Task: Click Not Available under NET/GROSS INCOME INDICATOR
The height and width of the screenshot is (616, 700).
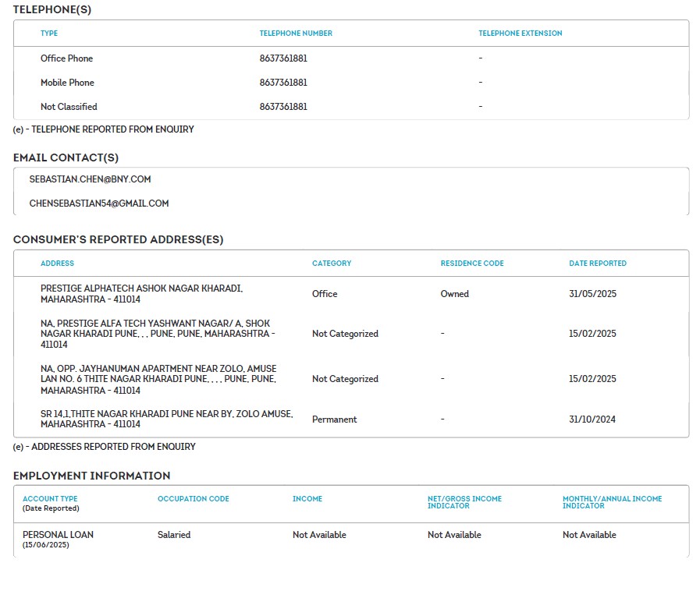Action: (454, 535)
